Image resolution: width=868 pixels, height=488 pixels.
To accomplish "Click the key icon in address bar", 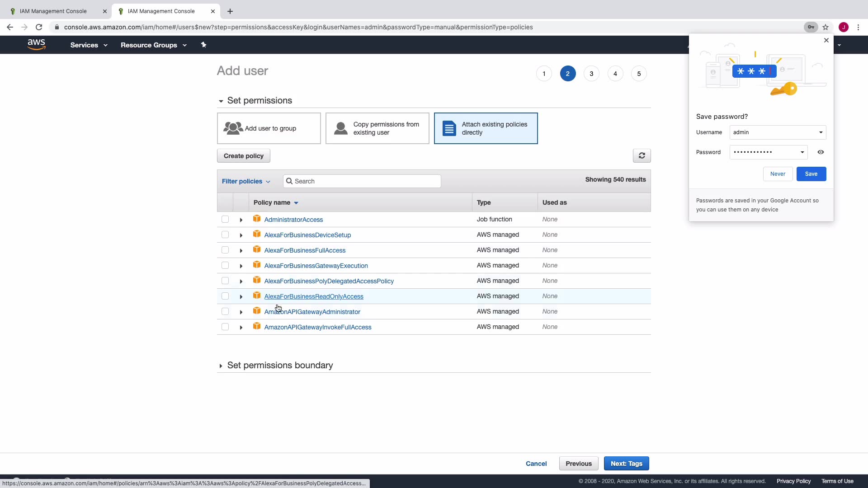I will coord(811,27).
